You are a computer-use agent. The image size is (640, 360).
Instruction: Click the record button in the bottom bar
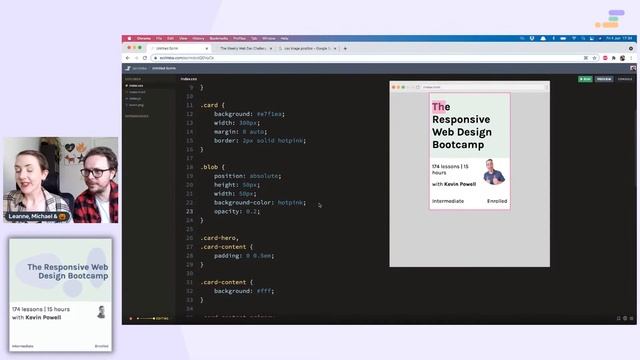[131, 318]
